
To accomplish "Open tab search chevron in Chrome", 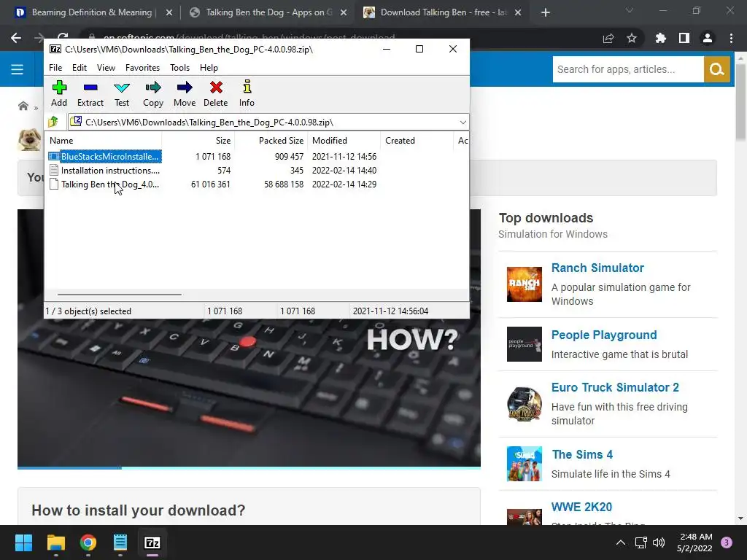I will (630, 10).
